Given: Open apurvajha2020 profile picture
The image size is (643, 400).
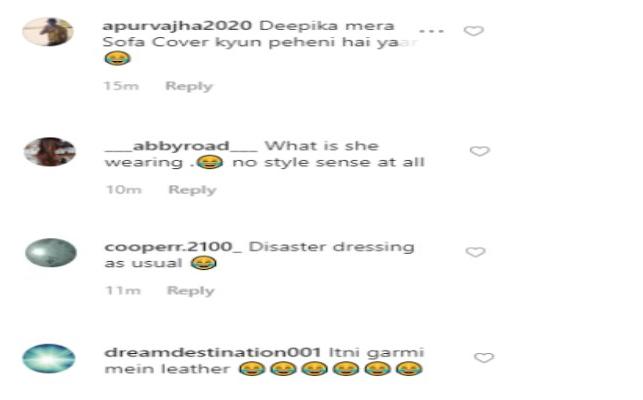Looking at the screenshot, I should [48, 32].
